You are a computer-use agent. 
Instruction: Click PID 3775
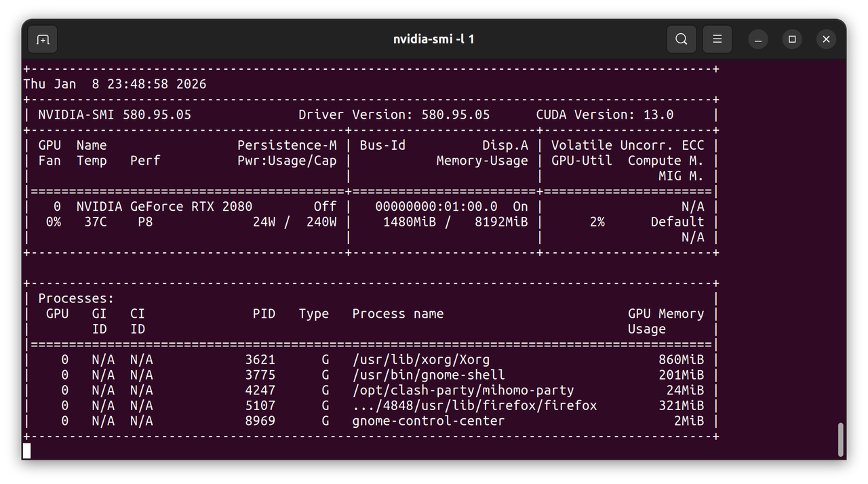coord(260,375)
